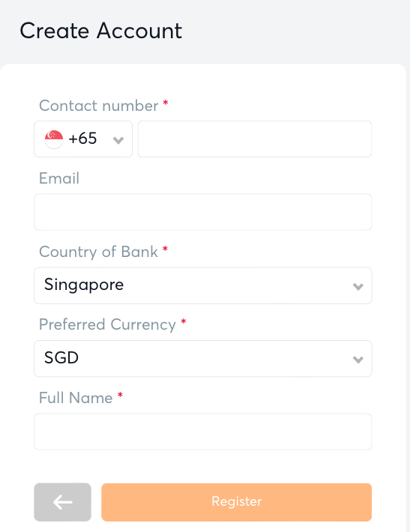
Task: Click the red asterisk beside Full Name
Action: (x=120, y=395)
